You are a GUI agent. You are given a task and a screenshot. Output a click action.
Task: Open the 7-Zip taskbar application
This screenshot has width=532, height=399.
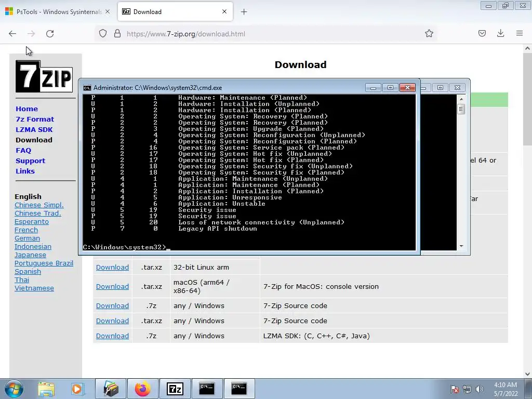tap(175, 389)
